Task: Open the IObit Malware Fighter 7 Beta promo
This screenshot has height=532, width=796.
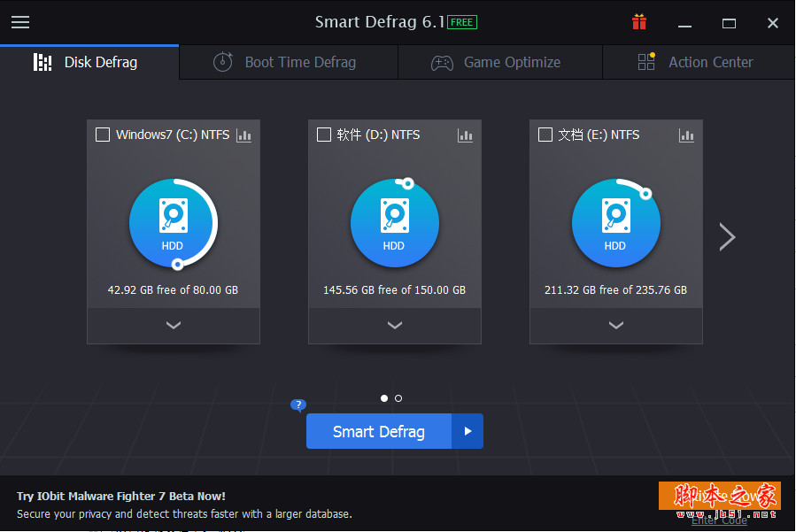Action: coord(120,496)
